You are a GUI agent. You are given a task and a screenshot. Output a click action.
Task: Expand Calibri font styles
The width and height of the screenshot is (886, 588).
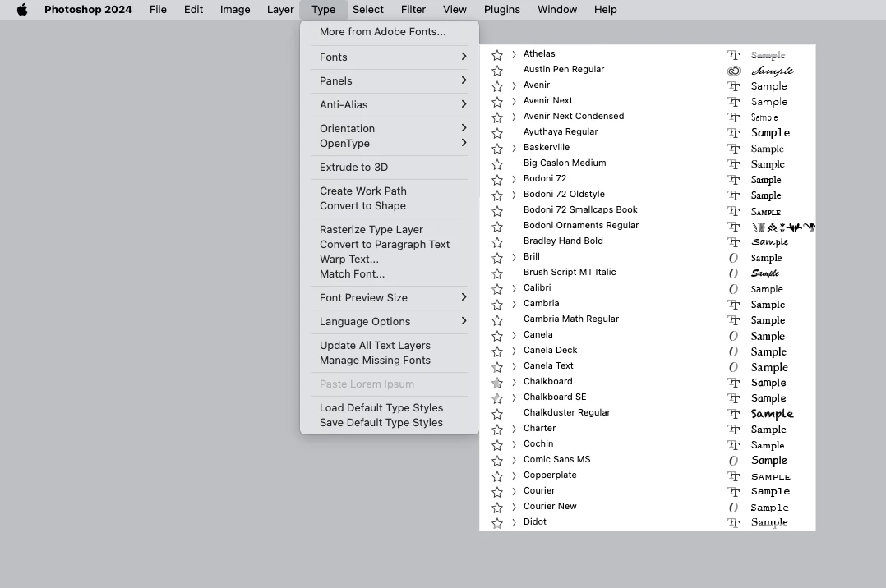514,288
